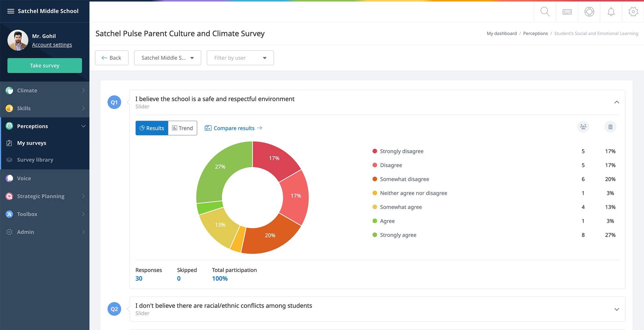Click the My surveys clipboard icon
The image size is (644, 330).
point(10,143)
